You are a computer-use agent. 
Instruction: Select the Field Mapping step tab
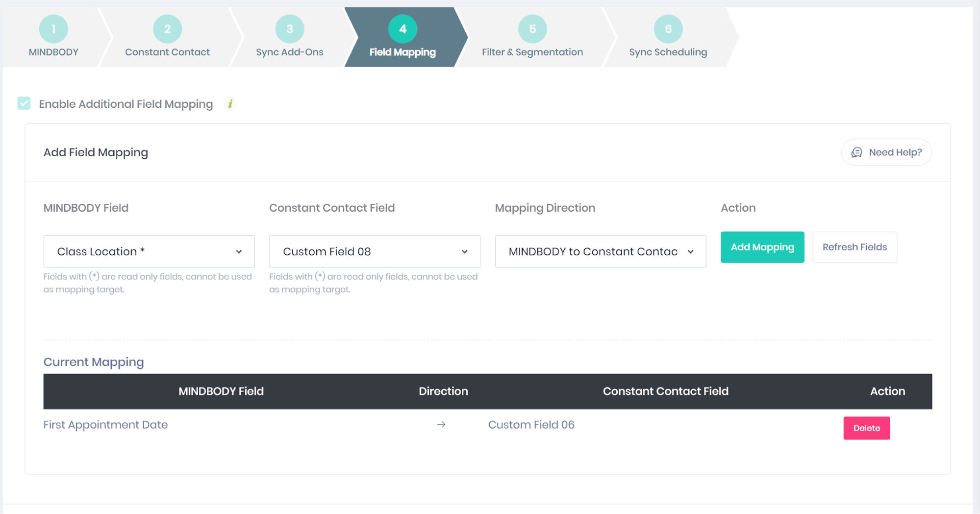402,37
